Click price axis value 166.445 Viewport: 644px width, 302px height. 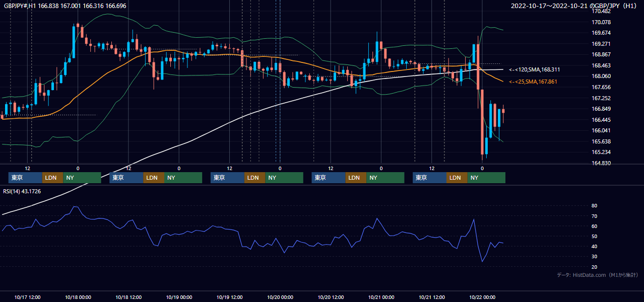coord(602,120)
